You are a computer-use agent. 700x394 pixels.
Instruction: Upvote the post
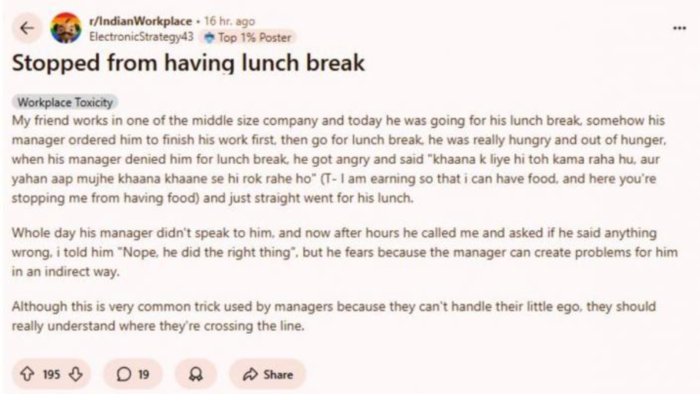(28, 373)
